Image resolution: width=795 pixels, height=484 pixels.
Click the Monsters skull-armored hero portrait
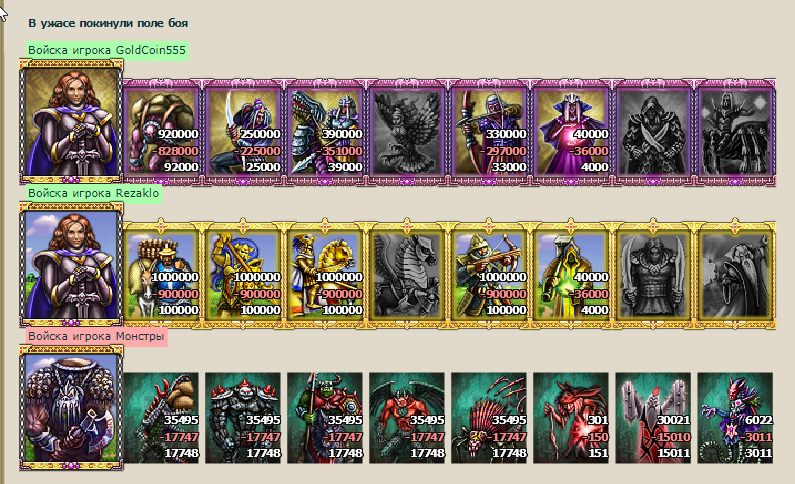pyautogui.click(x=71, y=407)
